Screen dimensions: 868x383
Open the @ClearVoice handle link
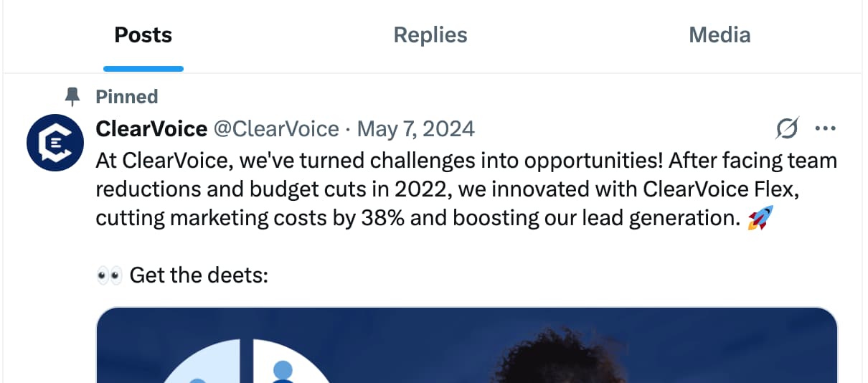coord(276,129)
